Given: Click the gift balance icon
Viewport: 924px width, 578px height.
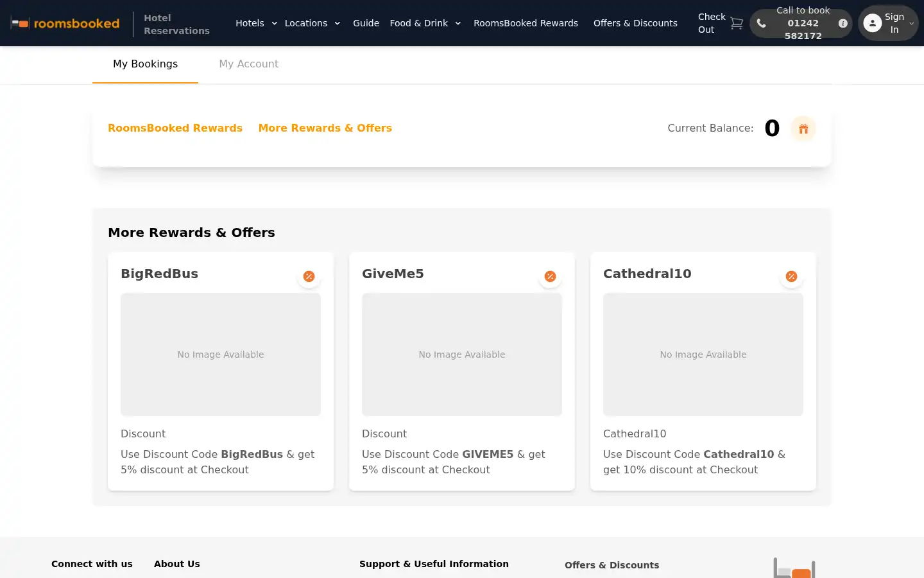Looking at the screenshot, I should [803, 128].
